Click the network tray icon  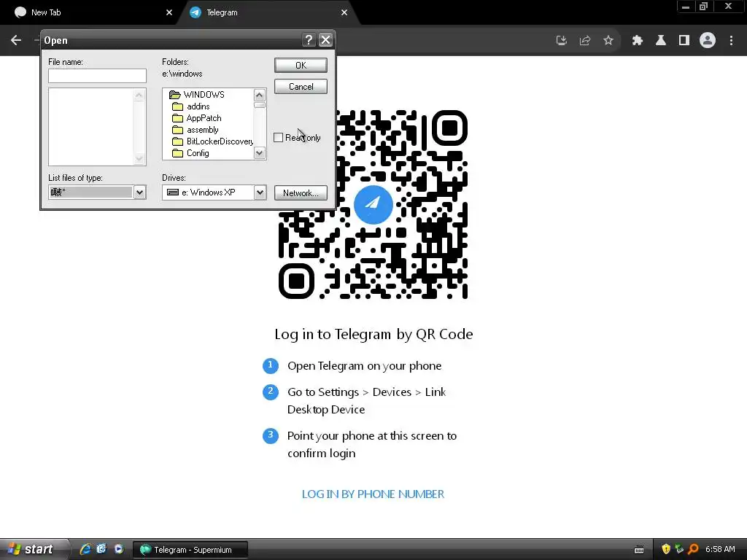[x=679, y=549]
